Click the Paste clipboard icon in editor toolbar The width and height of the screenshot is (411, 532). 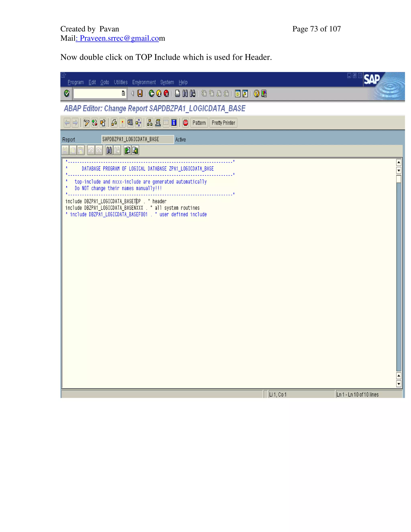pos(81,150)
